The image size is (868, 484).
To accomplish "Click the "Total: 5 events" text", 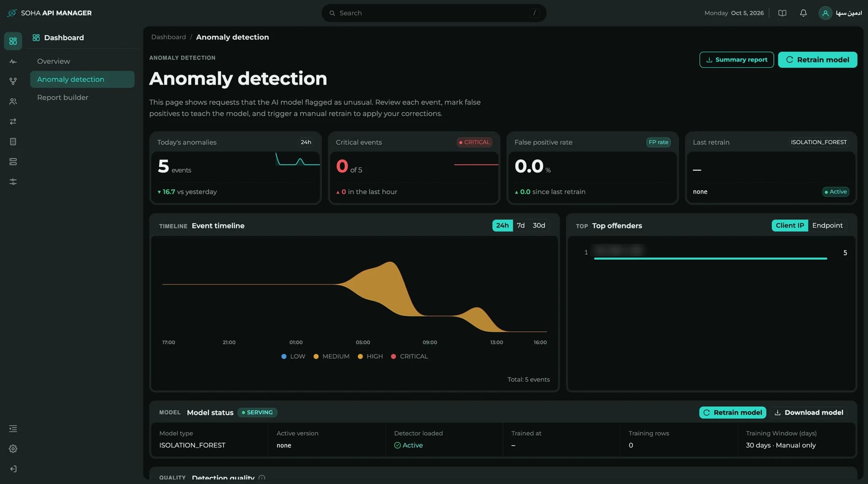I will 528,380.
